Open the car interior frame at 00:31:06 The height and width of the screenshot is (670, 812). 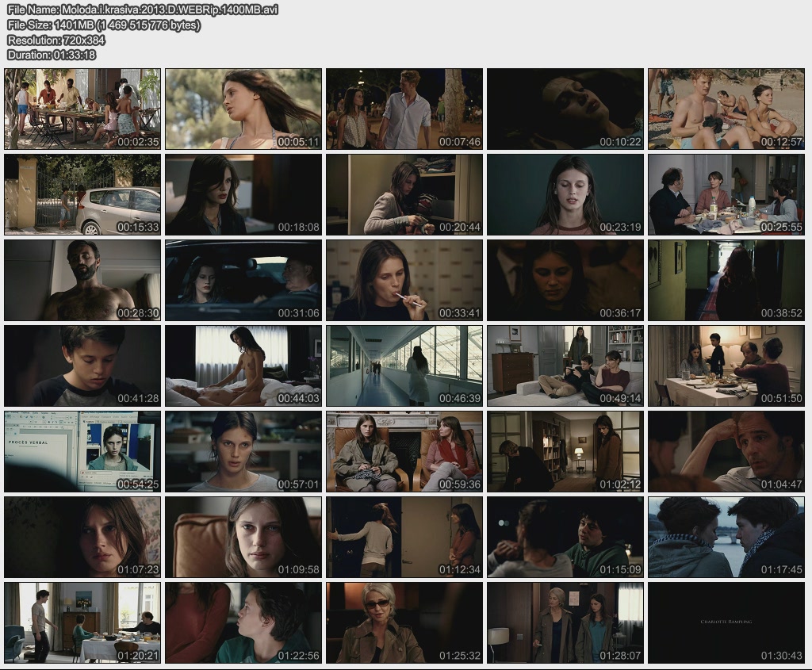coord(243,280)
